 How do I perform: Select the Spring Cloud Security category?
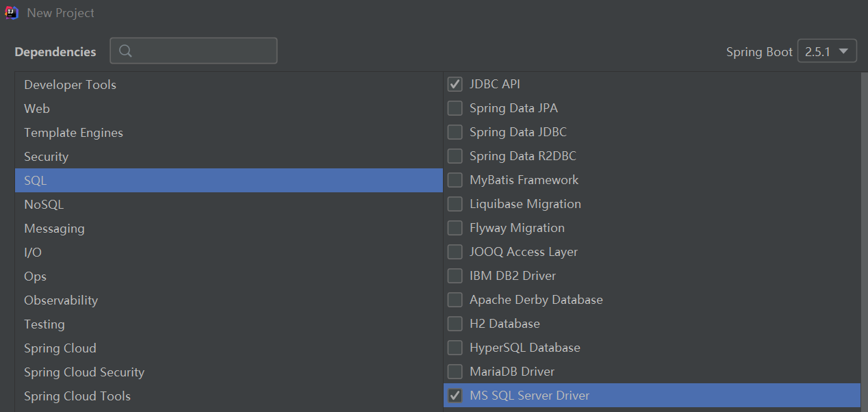coord(229,372)
